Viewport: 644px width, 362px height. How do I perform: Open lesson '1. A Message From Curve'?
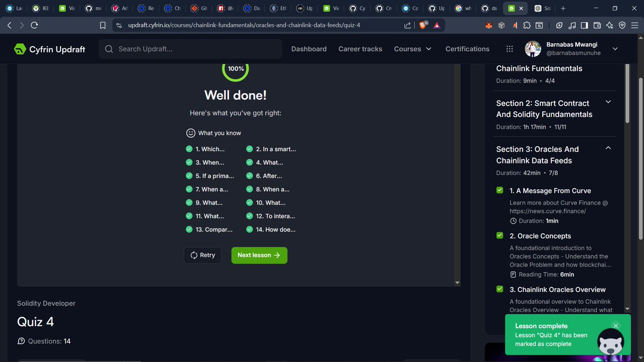550,191
